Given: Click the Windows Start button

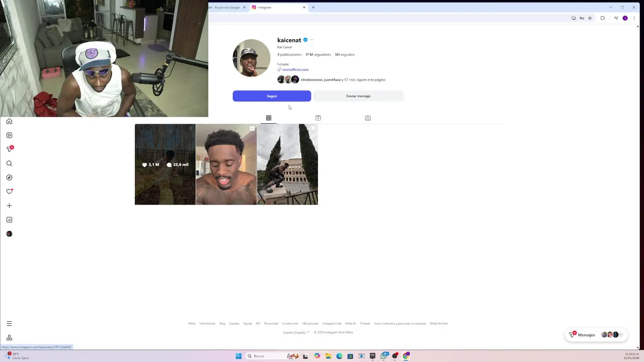Looking at the screenshot, I should pos(238,356).
